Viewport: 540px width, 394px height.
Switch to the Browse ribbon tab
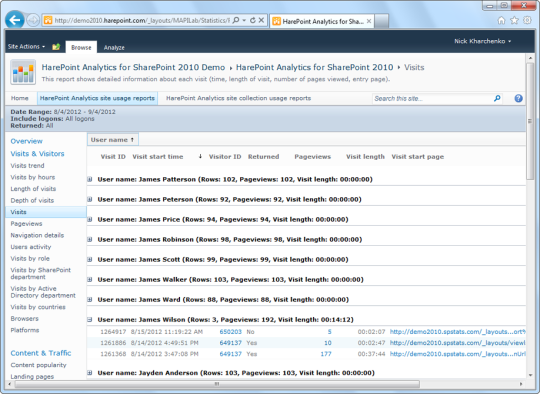(81, 48)
